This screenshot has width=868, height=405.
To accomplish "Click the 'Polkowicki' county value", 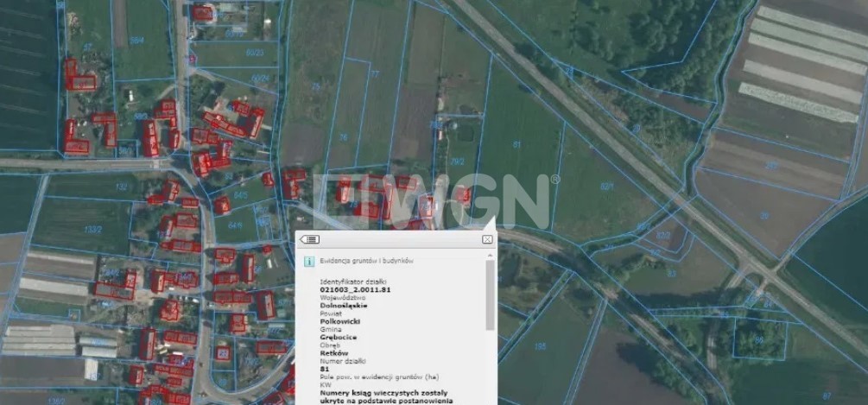I will pos(340,320).
